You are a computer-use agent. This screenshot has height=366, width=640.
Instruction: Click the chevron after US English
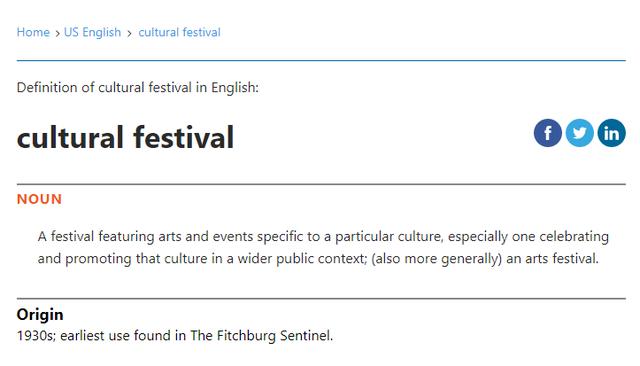129,33
